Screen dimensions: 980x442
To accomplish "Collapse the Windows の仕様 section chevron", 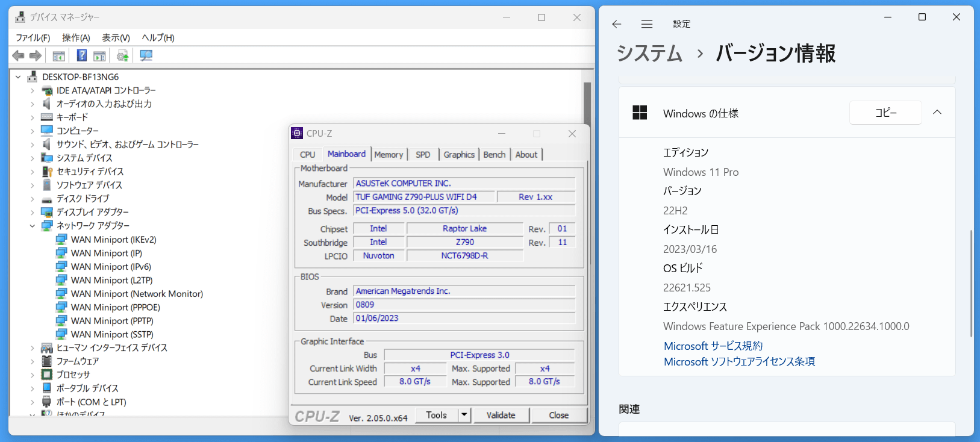I will tap(937, 113).
